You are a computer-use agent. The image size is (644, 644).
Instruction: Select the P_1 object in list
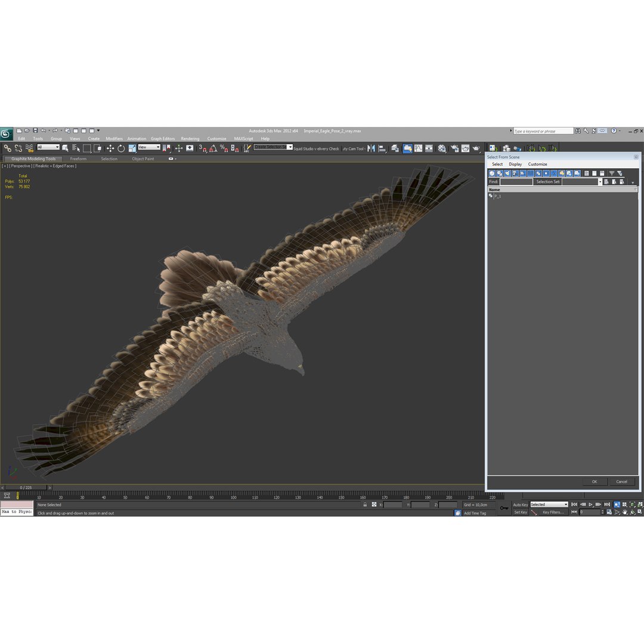click(x=497, y=196)
